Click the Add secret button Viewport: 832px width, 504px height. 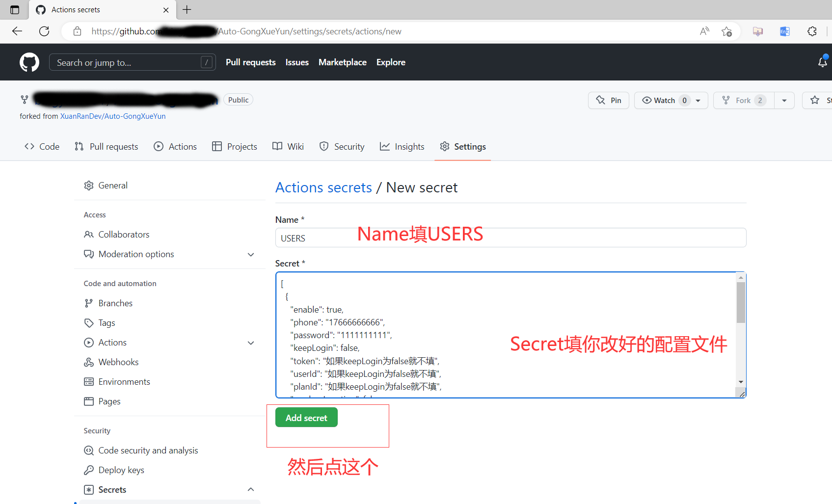click(306, 418)
